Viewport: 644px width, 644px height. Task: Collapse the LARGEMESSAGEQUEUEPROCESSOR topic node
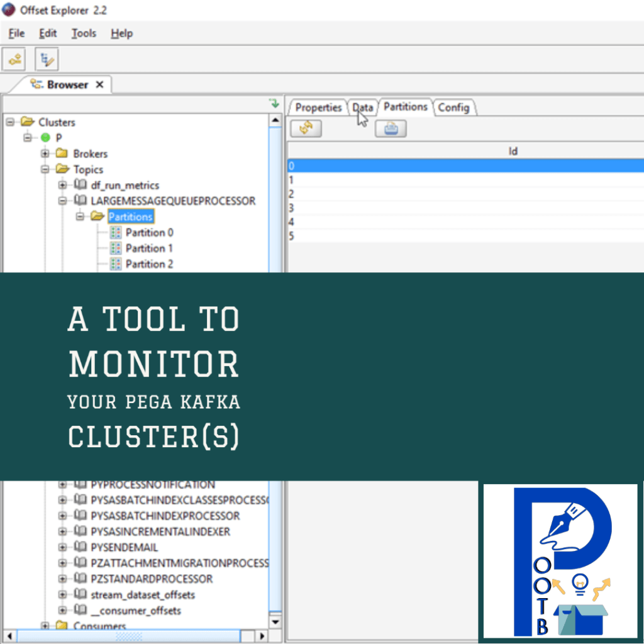[63, 201]
